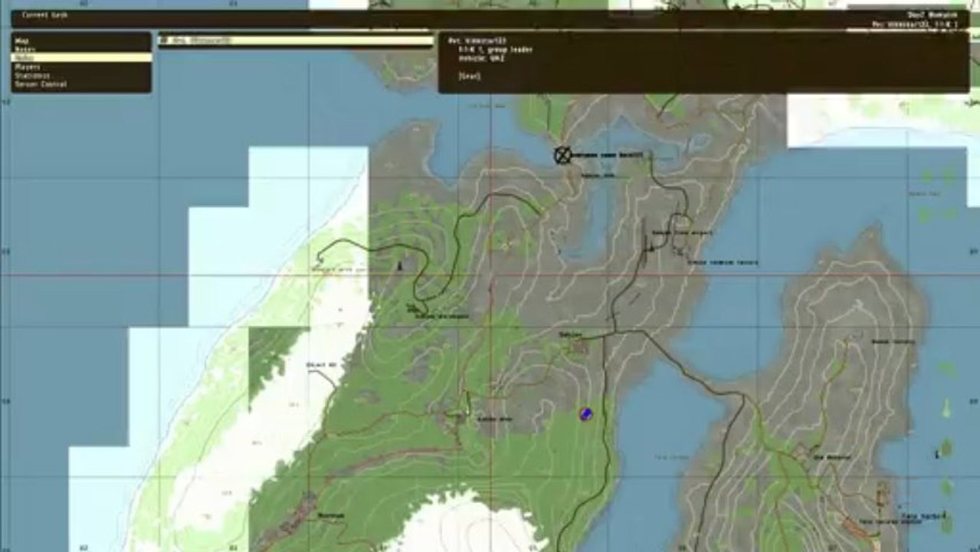980x552 pixels.
Task: Select the highlighted Units menu entry
Action: coord(80,58)
